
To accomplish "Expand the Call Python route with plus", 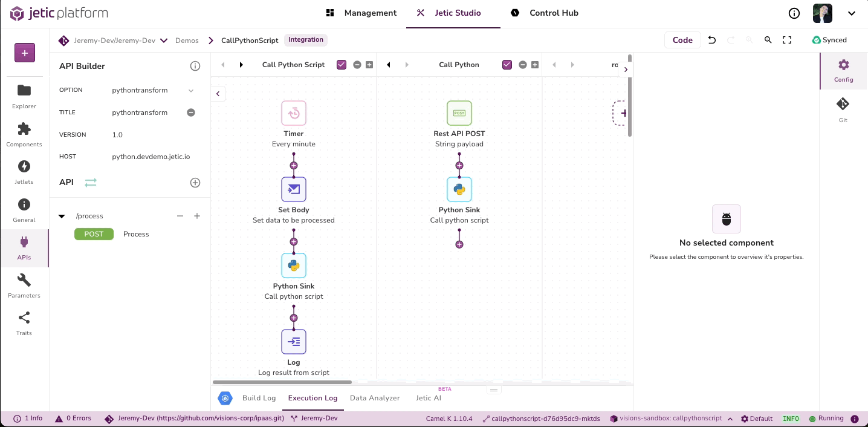I will 535,65.
